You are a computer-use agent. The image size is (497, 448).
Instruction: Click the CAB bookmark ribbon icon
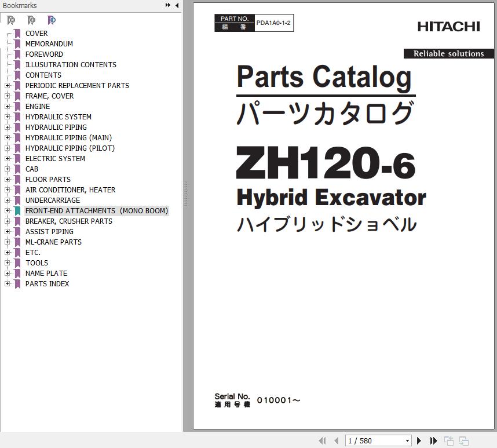coord(17,169)
